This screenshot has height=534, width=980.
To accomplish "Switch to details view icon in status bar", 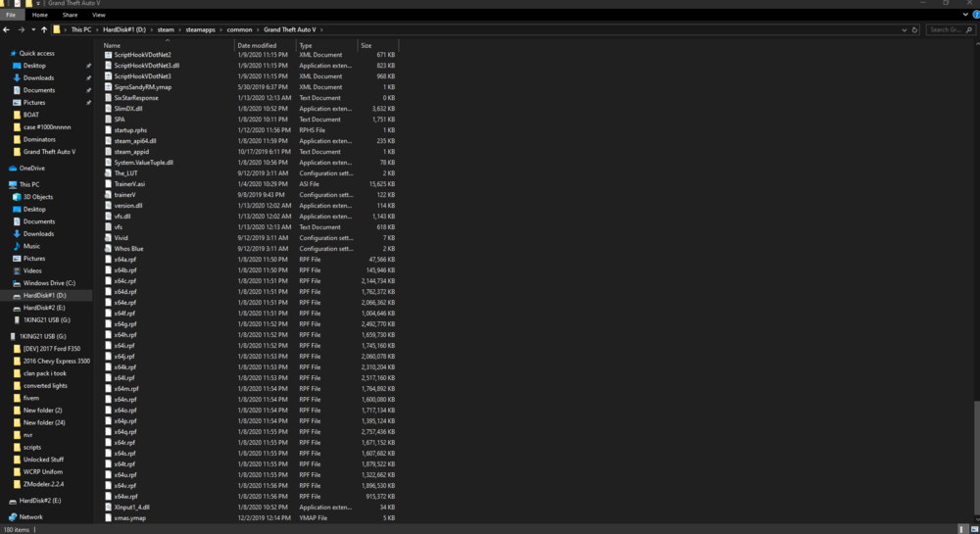I will pyautogui.click(x=961, y=530).
